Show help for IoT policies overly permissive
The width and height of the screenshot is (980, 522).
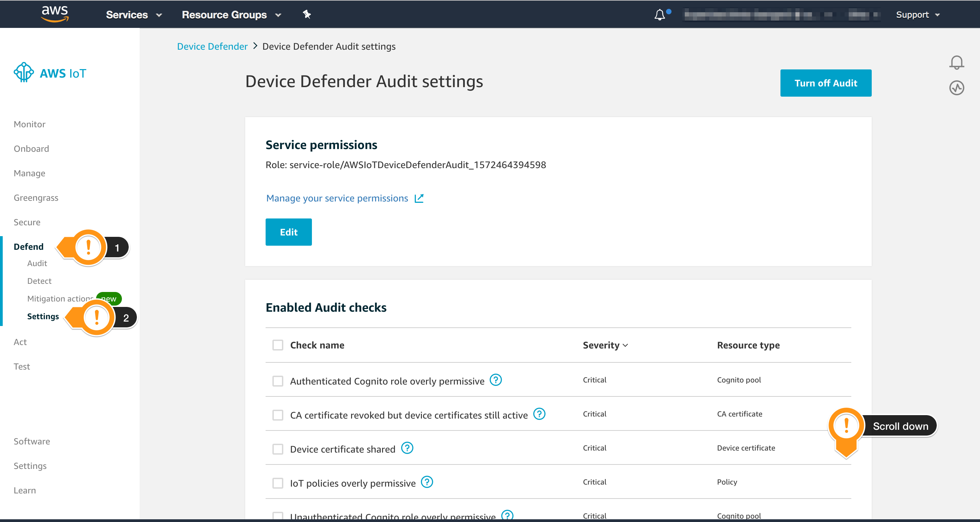427,482
